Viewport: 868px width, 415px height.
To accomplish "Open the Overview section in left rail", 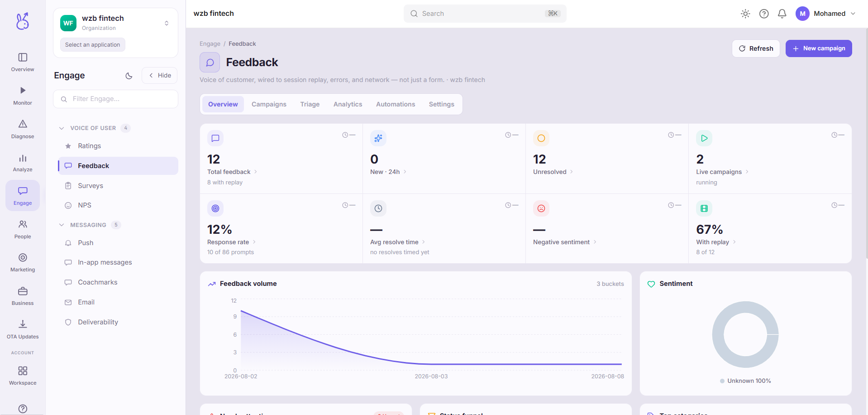I will pyautogui.click(x=23, y=63).
